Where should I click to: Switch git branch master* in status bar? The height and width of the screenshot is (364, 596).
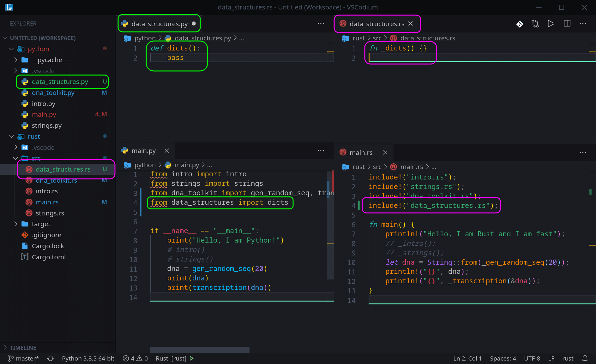click(x=23, y=359)
